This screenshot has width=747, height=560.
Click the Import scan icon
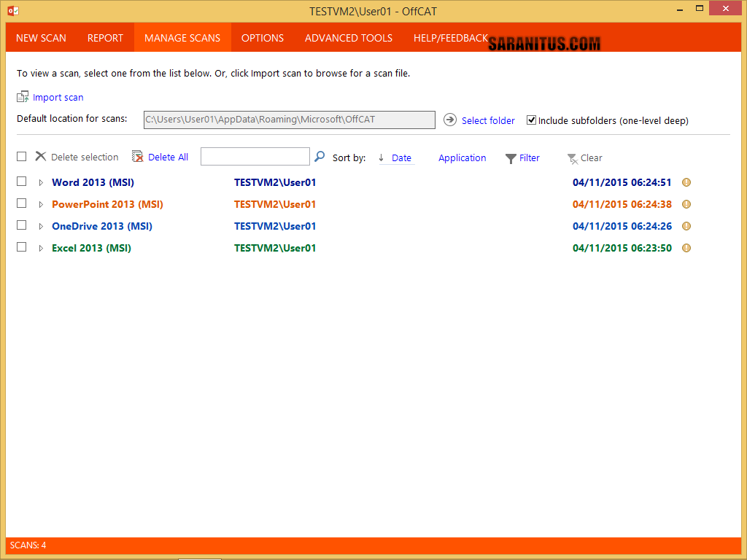(23, 97)
